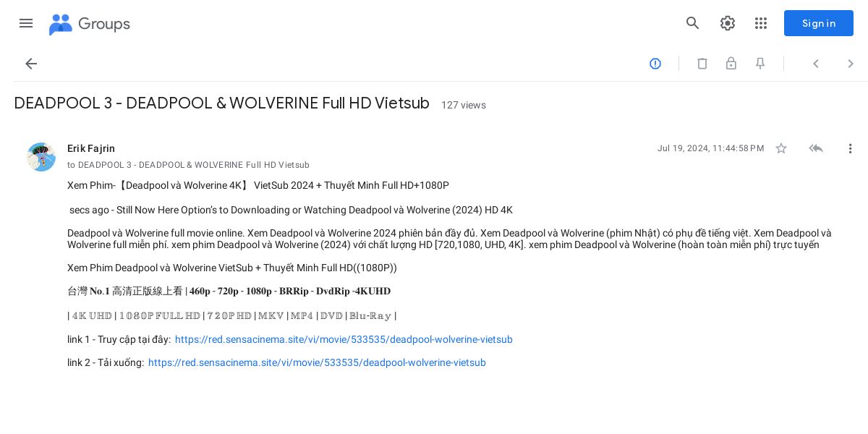This screenshot has height=434, width=868.
Task: Click the '| 4K UHD | 1080P FULL HD' formats line
Action: pyautogui.click(x=231, y=315)
